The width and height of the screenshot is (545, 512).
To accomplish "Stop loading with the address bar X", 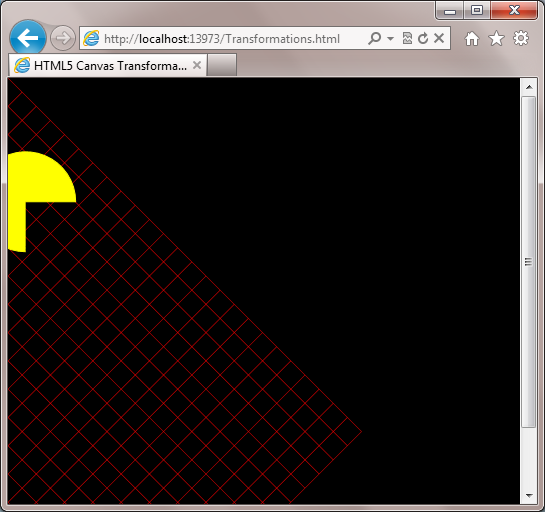I will pyautogui.click(x=439, y=38).
